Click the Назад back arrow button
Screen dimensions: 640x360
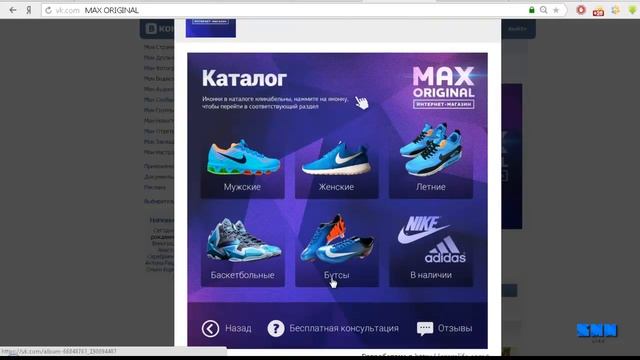tap(227, 328)
